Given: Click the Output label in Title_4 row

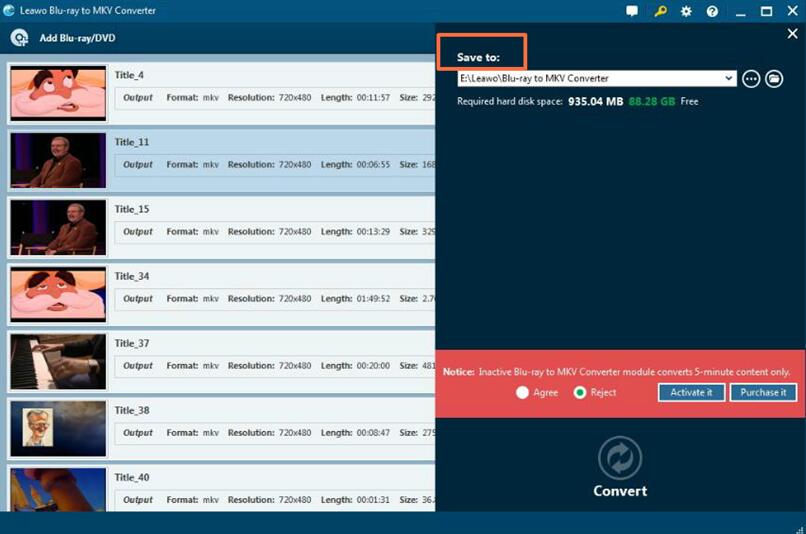Looking at the screenshot, I should (138, 97).
